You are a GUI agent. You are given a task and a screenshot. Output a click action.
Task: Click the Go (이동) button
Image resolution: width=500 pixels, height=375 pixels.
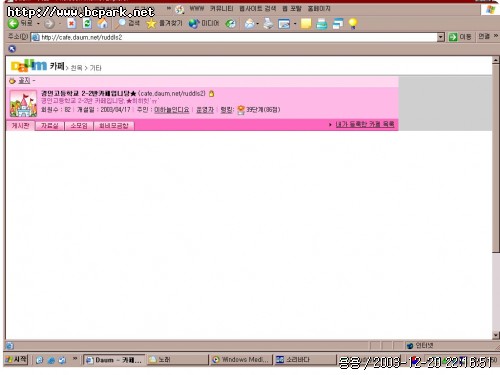tap(460, 37)
